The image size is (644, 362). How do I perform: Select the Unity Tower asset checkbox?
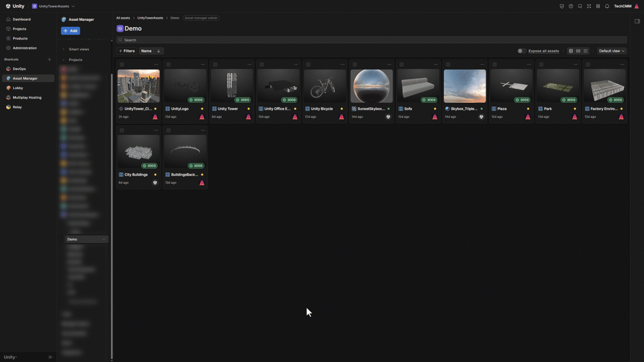(x=215, y=64)
